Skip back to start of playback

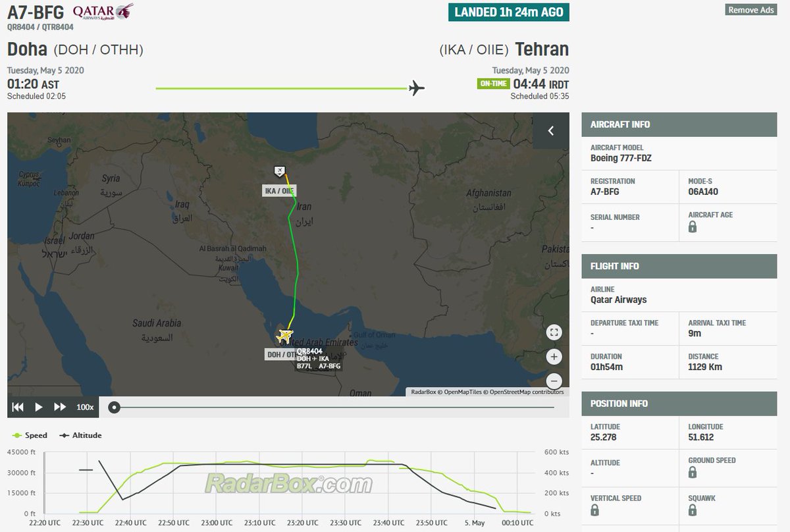click(18, 407)
